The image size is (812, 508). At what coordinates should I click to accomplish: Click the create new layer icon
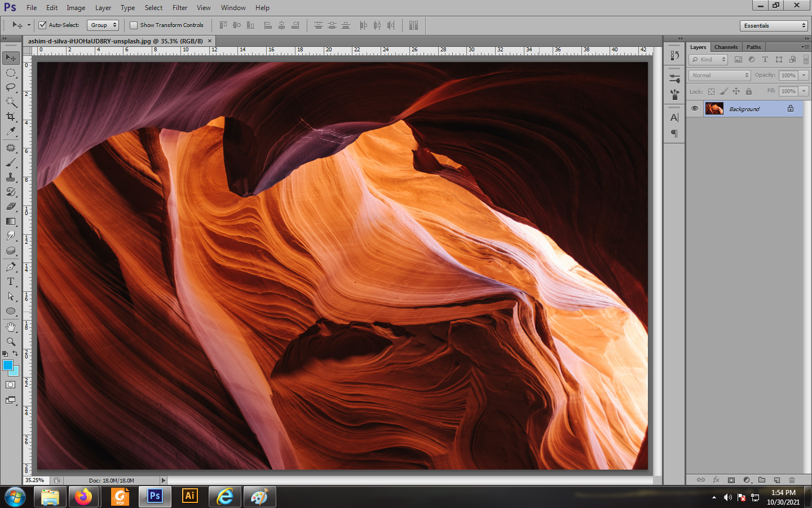pos(777,480)
